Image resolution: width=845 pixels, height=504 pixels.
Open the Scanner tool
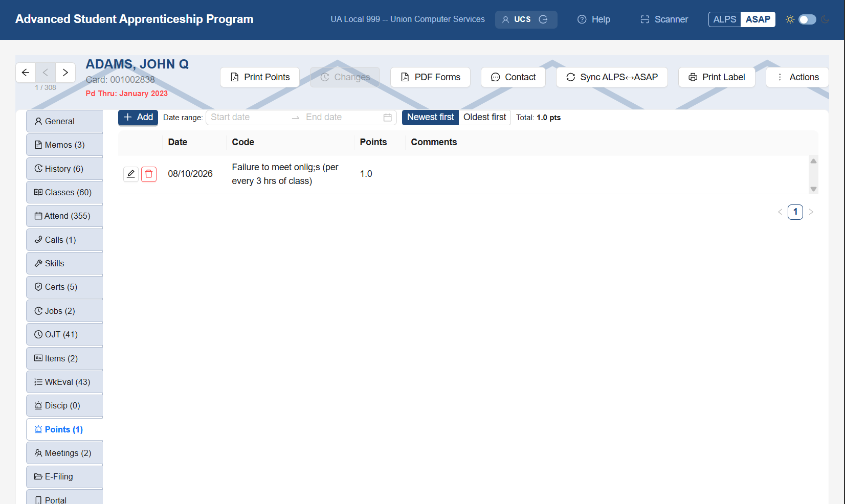click(664, 19)
